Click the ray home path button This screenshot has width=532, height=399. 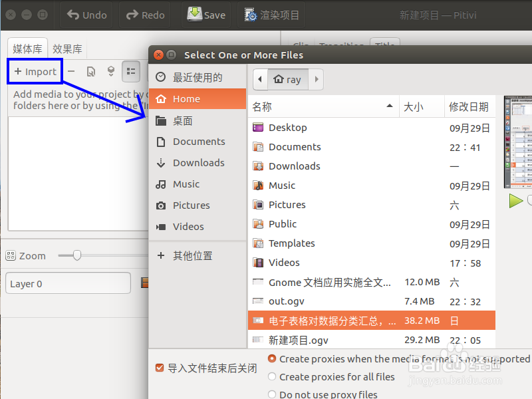[x=288, y=79]
